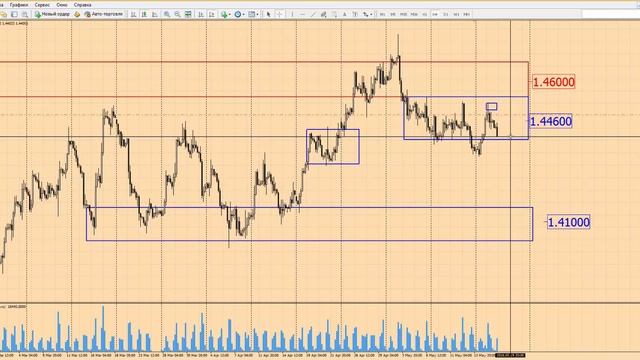Switch to M30 timeframe
This screenshot has width=640, height=360.
414,14
